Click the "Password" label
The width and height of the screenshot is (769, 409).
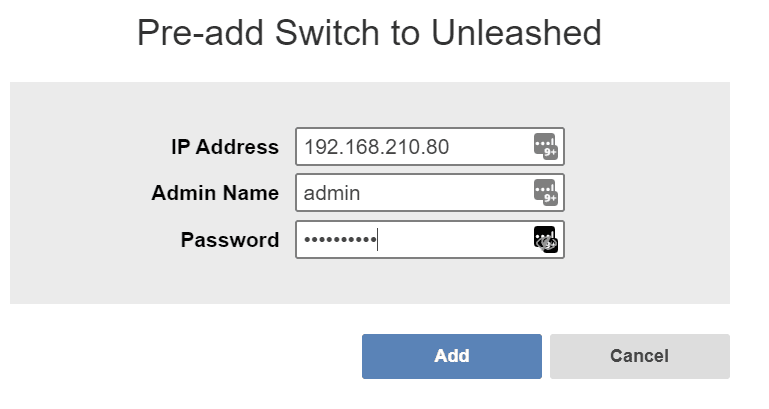click(x=230, y=240)
